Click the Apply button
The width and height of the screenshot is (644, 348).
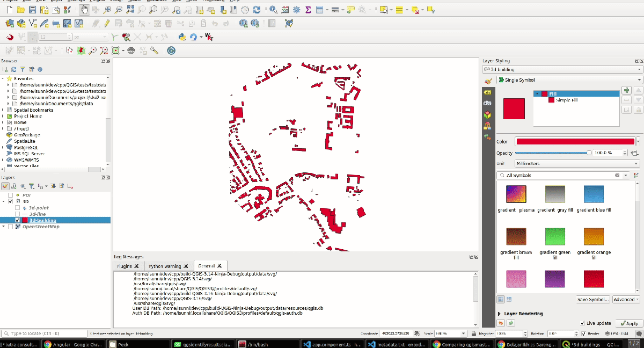click(628, 323)
